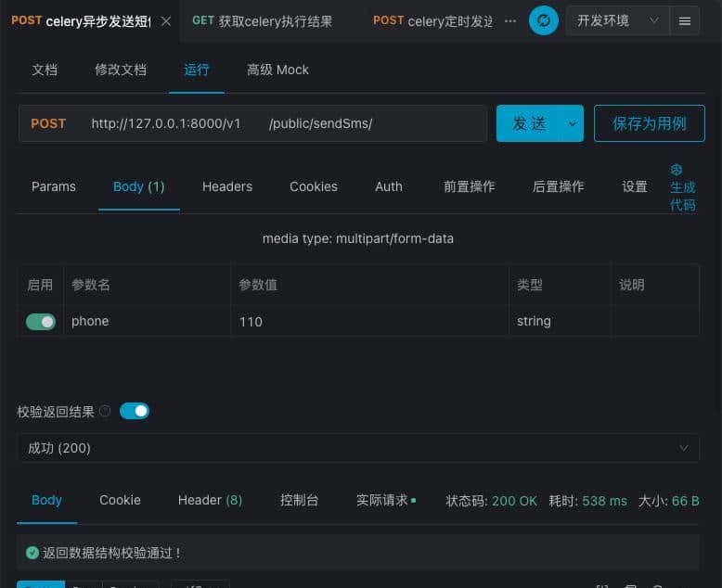Edit the 110 parameter value cell
Screen dimensions: 722x588
point(369,321)
